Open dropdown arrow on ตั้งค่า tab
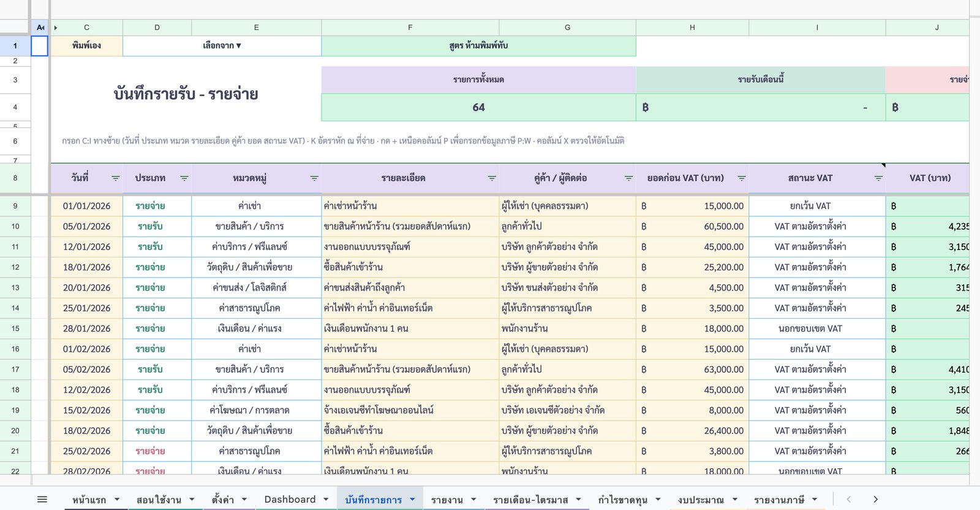This screenshot has height=510, width=980. [244, 500]
